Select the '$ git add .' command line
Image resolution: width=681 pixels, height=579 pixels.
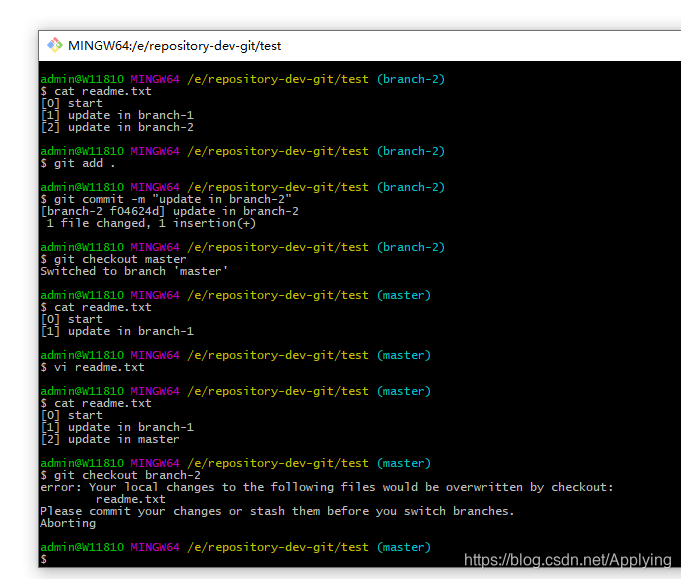[78, 163]
